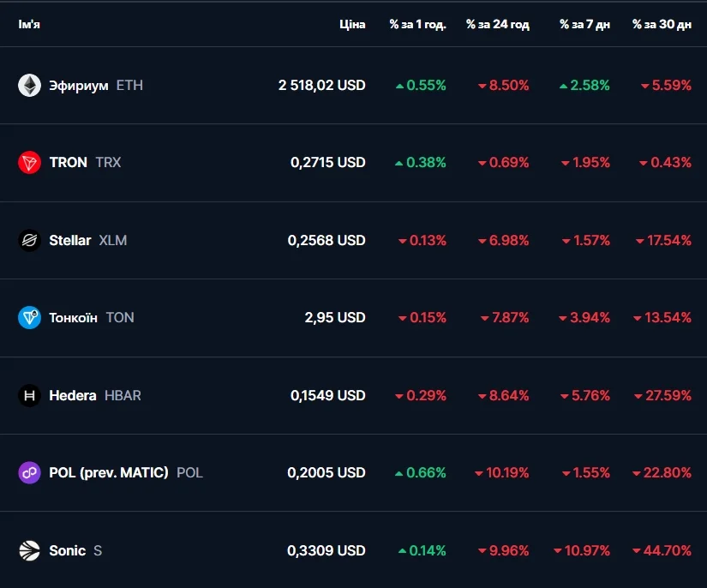Open the Тонкоїн coin name link
This screenshot has height=588, width=707.
click(73, 317)
